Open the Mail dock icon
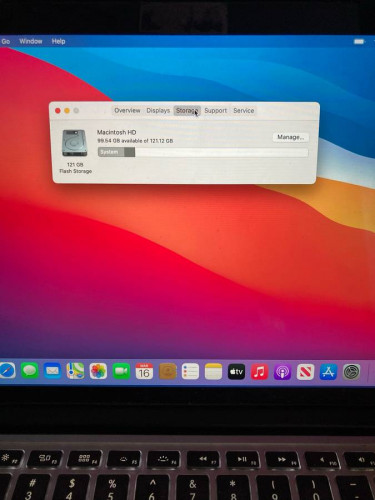375x500 pixels. coord(53,371)
